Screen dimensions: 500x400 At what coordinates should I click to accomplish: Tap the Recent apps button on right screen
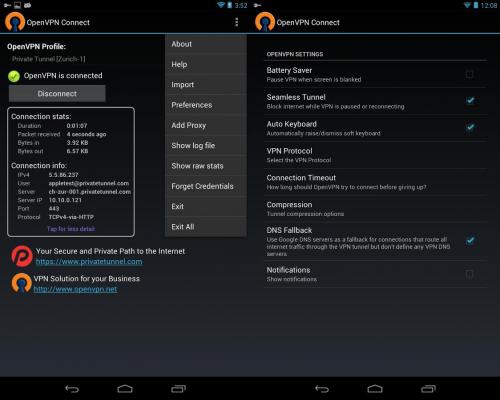point(428,389)
